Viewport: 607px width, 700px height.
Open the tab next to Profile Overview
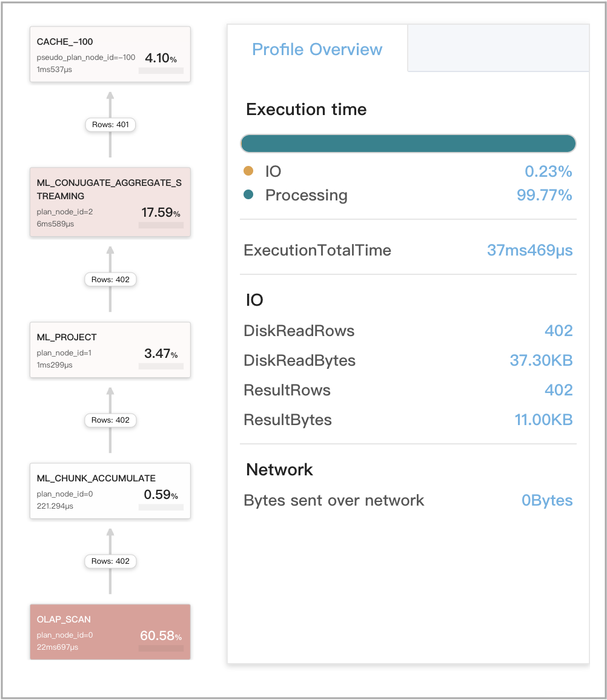[498, 49]
